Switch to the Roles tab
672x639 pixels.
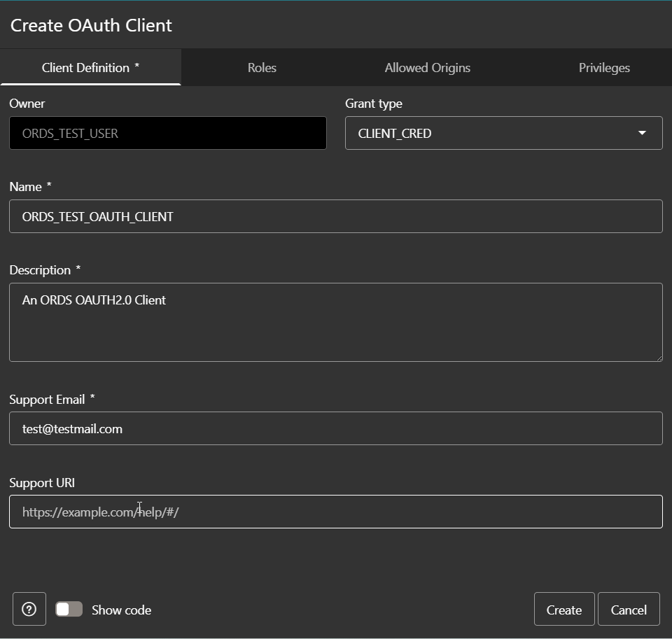[x=262, y=67]
